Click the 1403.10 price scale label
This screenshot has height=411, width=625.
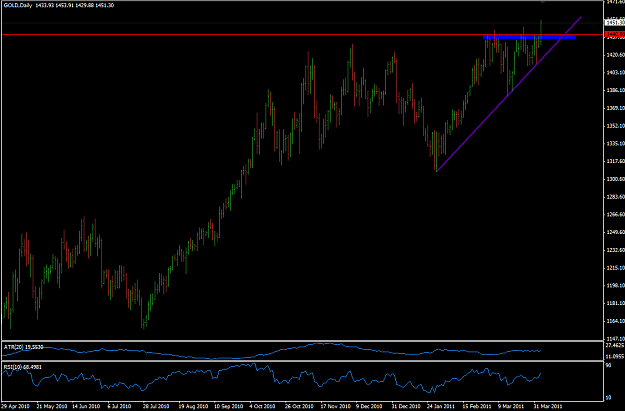click(616, 72)
